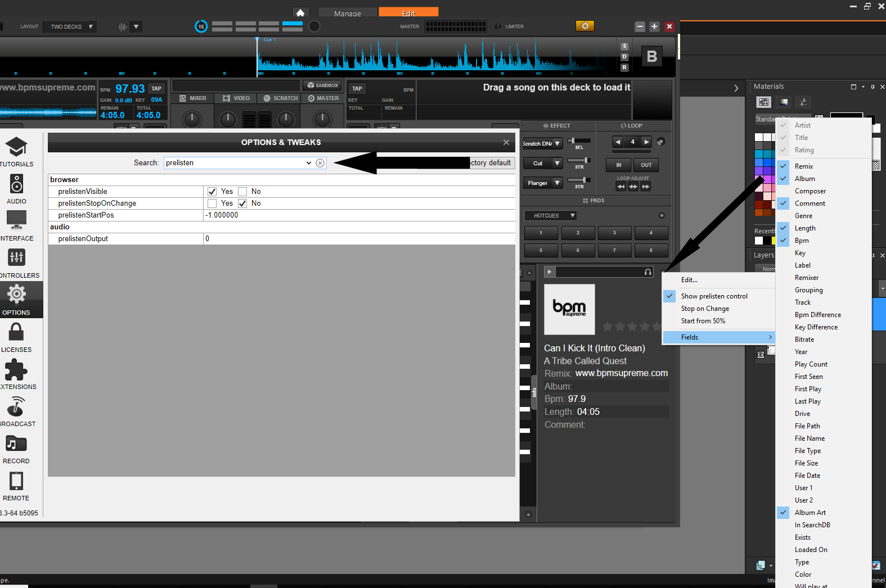
Task: Expand the Fields submenu
Action: 719,337
